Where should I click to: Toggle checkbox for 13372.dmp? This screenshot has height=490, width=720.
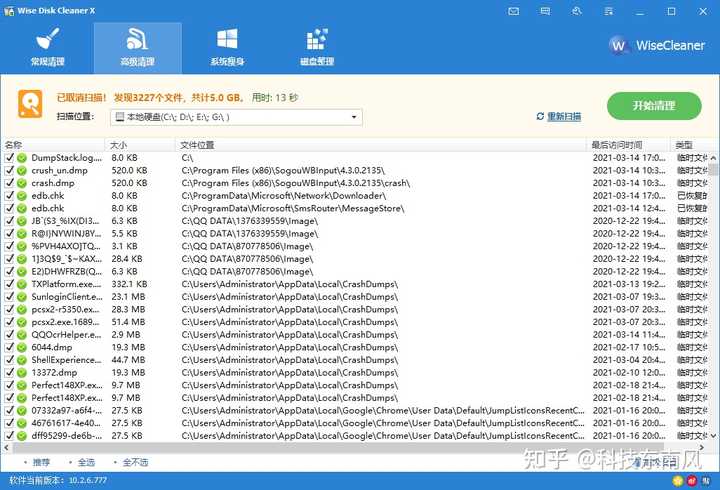pos(9,372)
